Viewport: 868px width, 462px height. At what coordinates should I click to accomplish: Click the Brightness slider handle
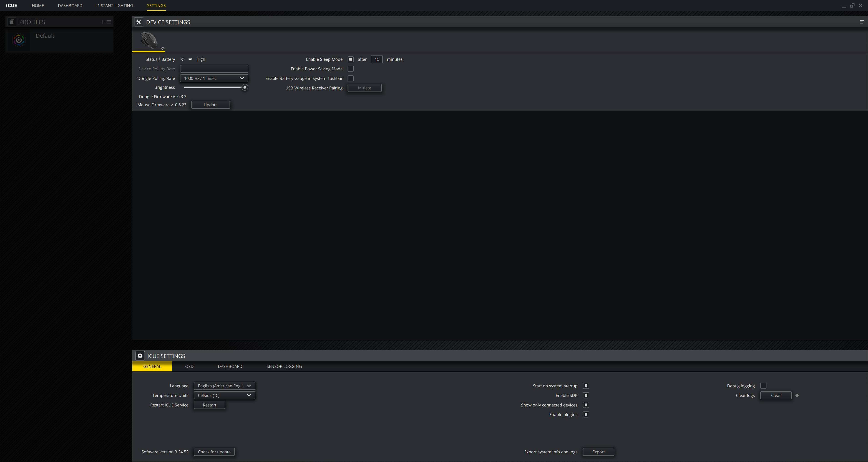coord(245,87)
